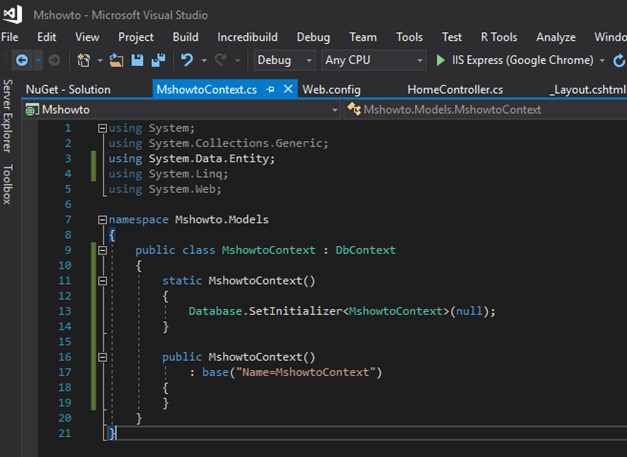627x457 pixels.
Task: Click the Refresh browser icon in toolbar
Action: click(619, 60)
